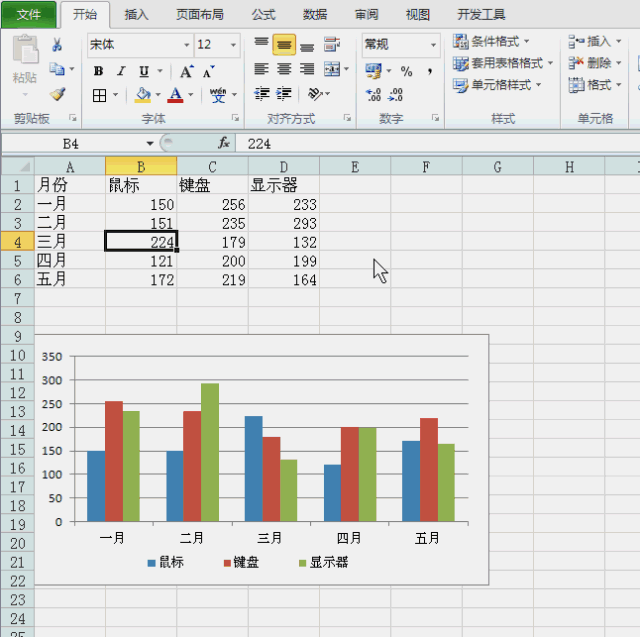This screenshot has height=637, width=640.
Task: Click the 删除 cells button
Action: 595,63
